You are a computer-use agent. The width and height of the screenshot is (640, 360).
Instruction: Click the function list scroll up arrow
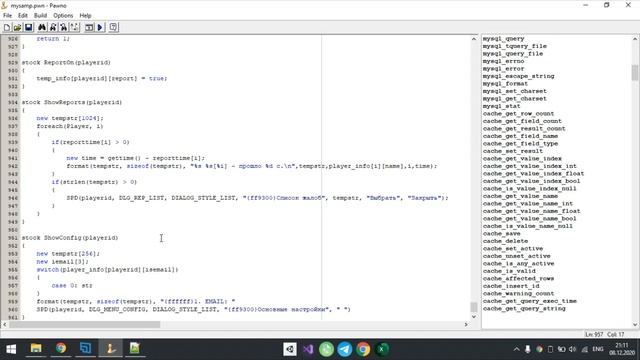click(635, 39)
